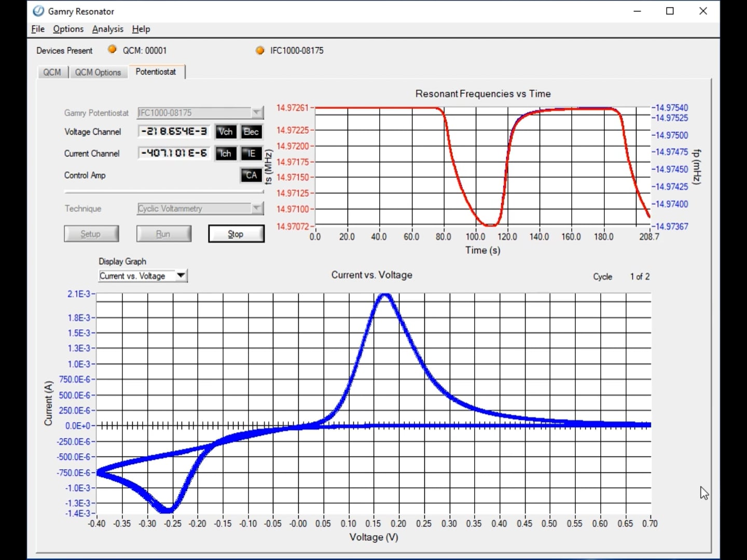This screenshot has height=560, width=747.
Task: Switch to the QCM tab
Action: pos(52,72)
